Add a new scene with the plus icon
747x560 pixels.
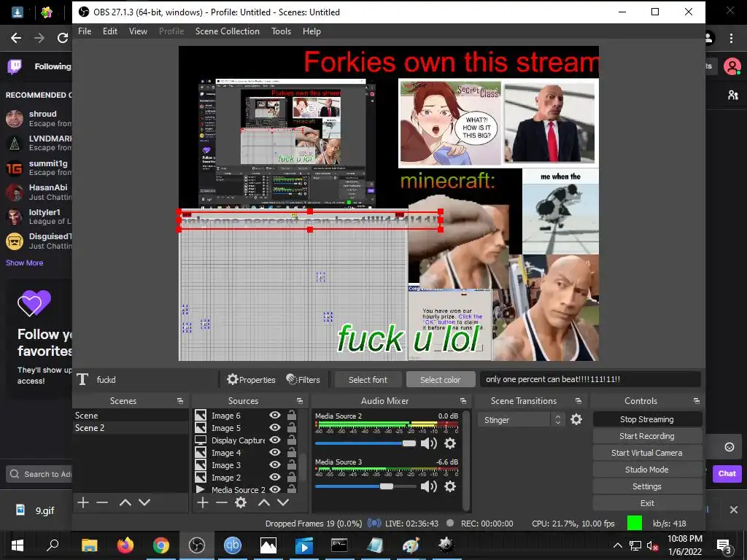tap(83, 502)
